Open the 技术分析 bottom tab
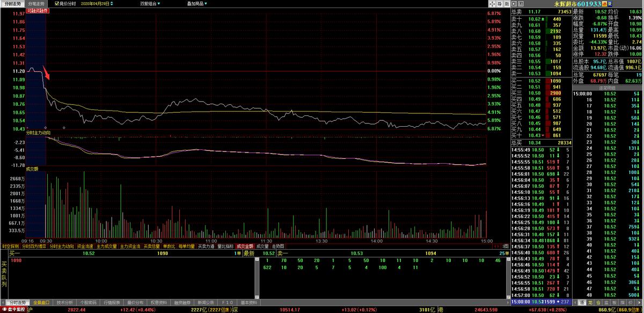The height and width of the screenshot is (313, 644). pos(64,303)
